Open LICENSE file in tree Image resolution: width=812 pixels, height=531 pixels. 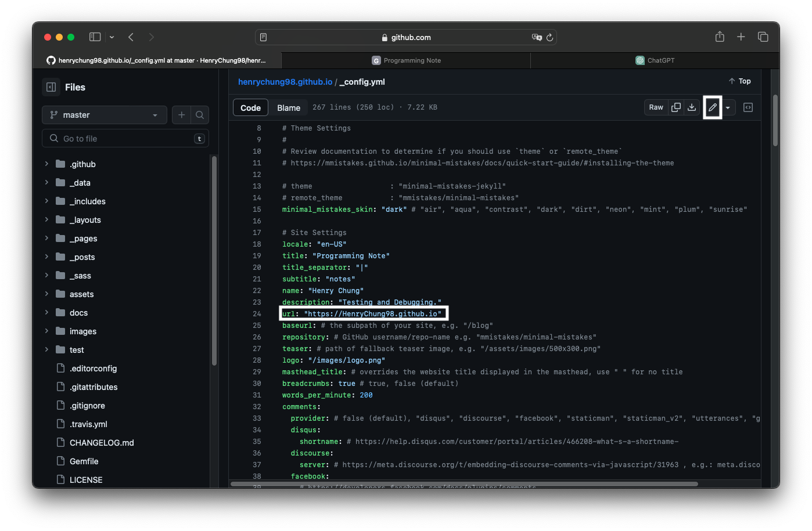click(86, 480)
